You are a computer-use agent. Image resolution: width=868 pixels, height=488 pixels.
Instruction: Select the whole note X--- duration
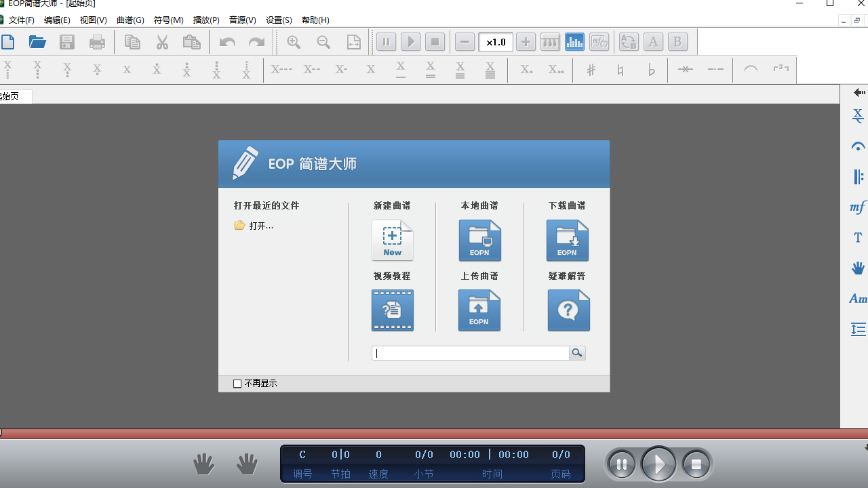pos(281,69)
